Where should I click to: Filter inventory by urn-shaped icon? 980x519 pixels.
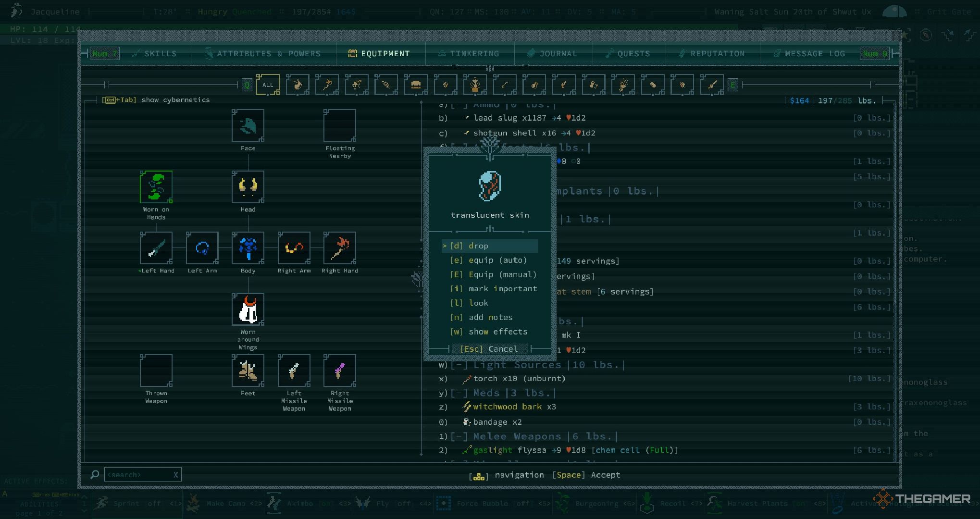pos(475,85)
